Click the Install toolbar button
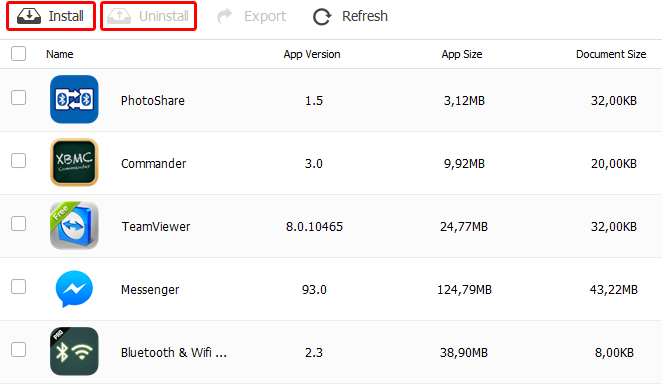The height and width of the screenshot is (384, 662). point(51,16)
